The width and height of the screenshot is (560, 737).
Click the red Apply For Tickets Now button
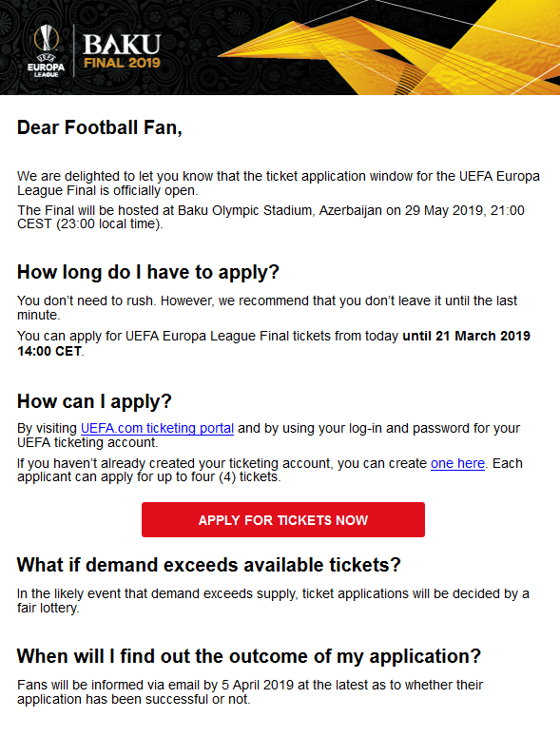(283, 520)
